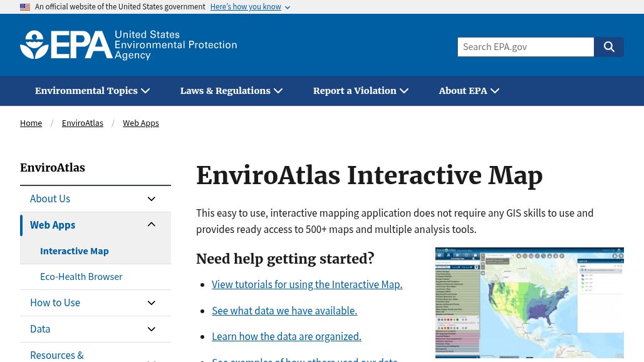Collapse the Web Apps section with its chevron
Image resolution: width=644 pixels, height=362 pixels.
pyautogui.click(x=151, y=224)
